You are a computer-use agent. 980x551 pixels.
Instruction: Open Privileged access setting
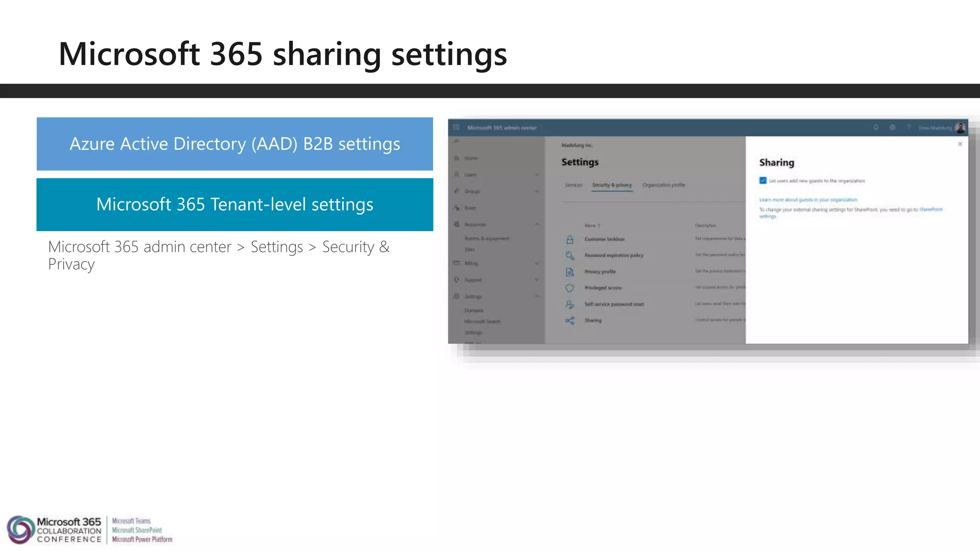point(603,288)
